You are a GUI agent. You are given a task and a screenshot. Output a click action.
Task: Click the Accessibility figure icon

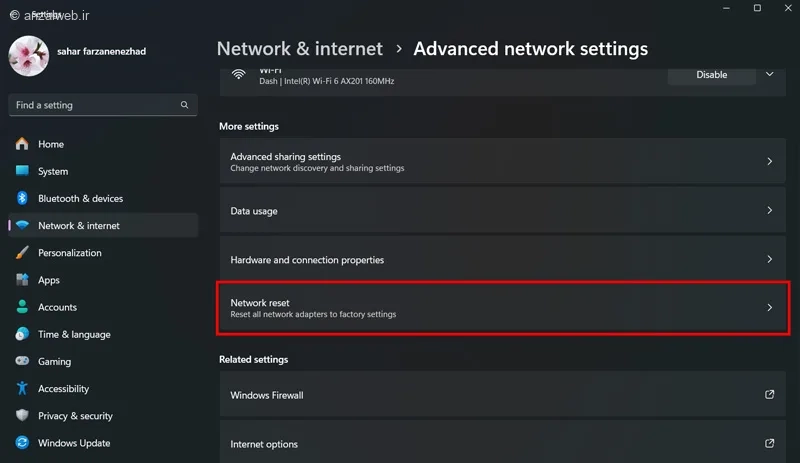tap(22, 389)
